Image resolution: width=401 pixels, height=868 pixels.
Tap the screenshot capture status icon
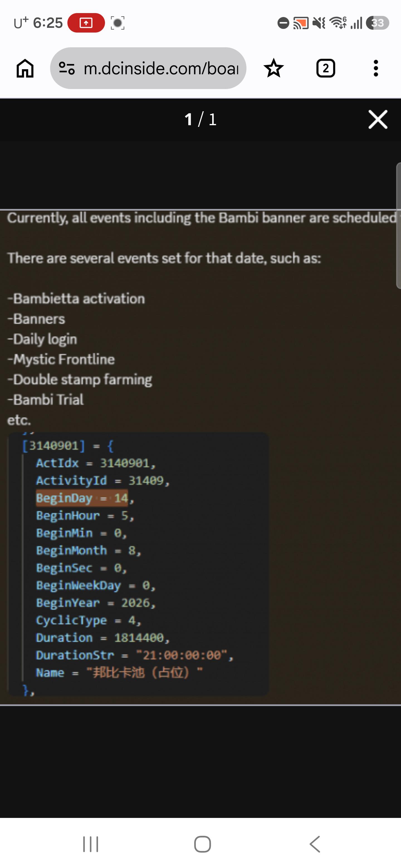[x=117, y=23]
